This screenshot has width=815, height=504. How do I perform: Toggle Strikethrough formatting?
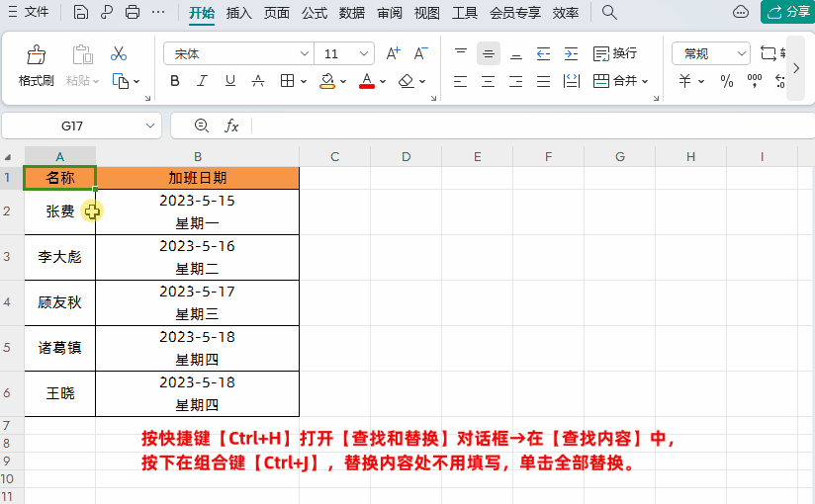[258, 81]
